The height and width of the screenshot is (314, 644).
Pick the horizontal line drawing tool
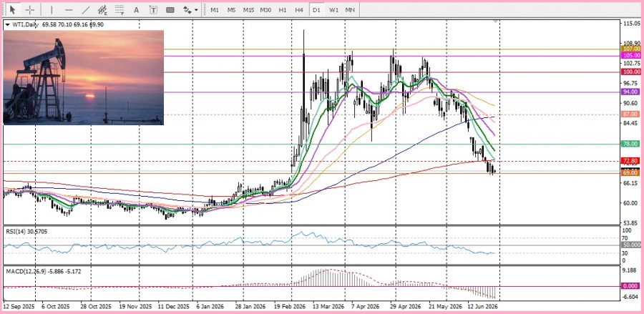coord(69,9)
